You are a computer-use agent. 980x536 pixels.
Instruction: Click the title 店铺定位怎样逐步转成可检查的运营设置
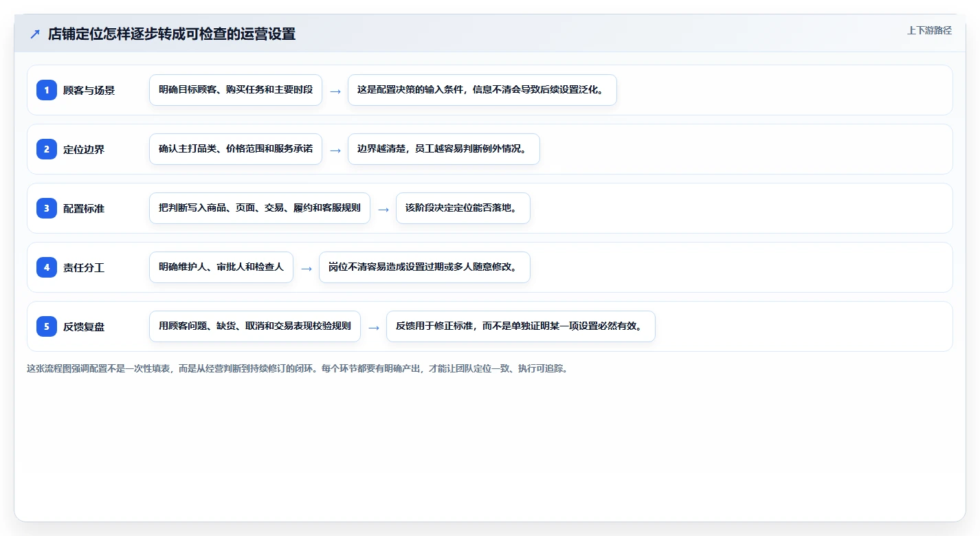(x=172, y=34)
